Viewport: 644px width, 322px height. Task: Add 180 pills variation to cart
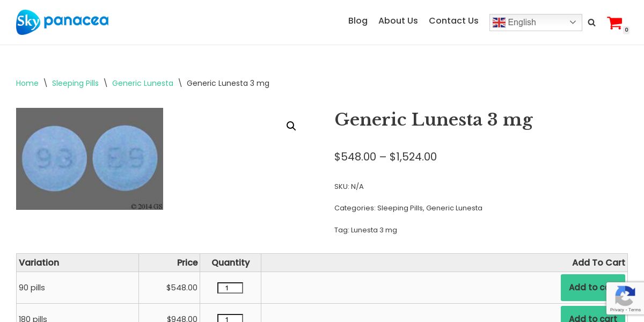pyautogui.click(x=592, y=317)
